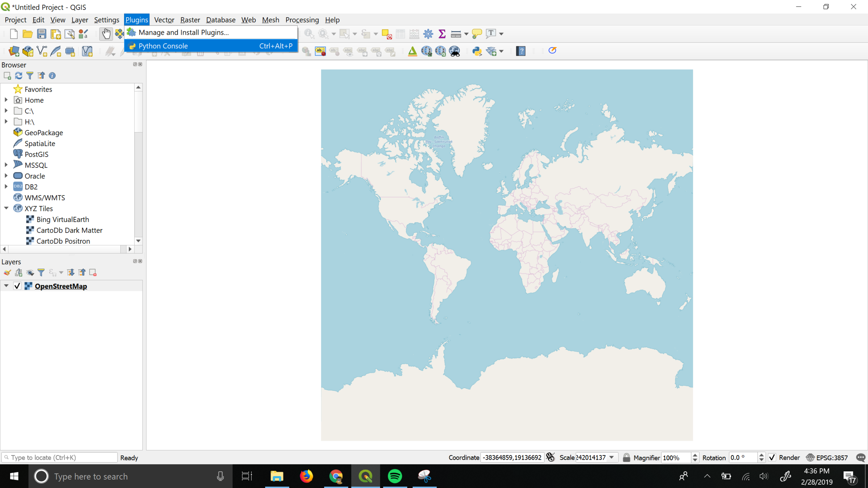Click the Python icon in the toolbar
Image resolution: width=868 pixels, height=488 pixels.
[x=477, y=51]
